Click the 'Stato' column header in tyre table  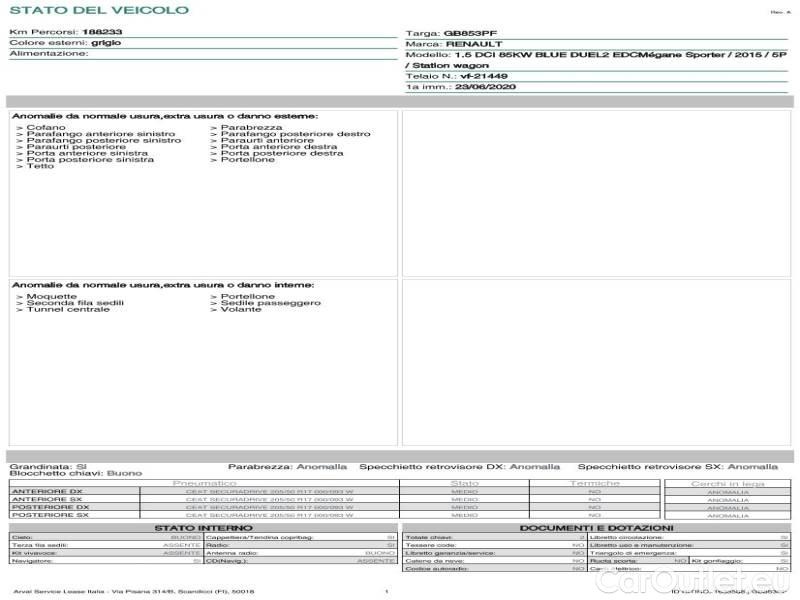click(464, 483)
